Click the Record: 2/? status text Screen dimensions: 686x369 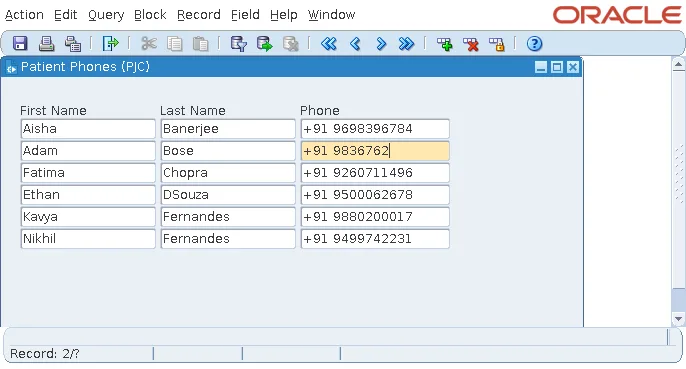(x=45, y=354)
